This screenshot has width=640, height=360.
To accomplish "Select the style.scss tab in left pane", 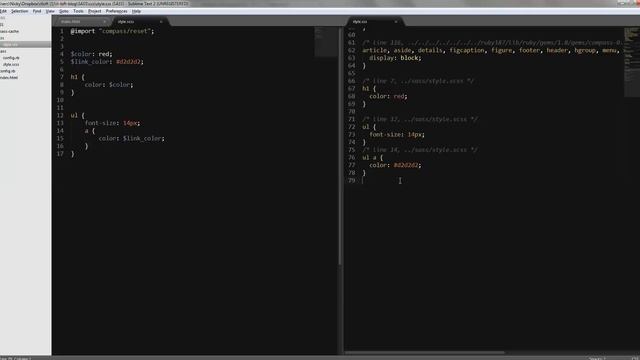I will click(139, 22).
